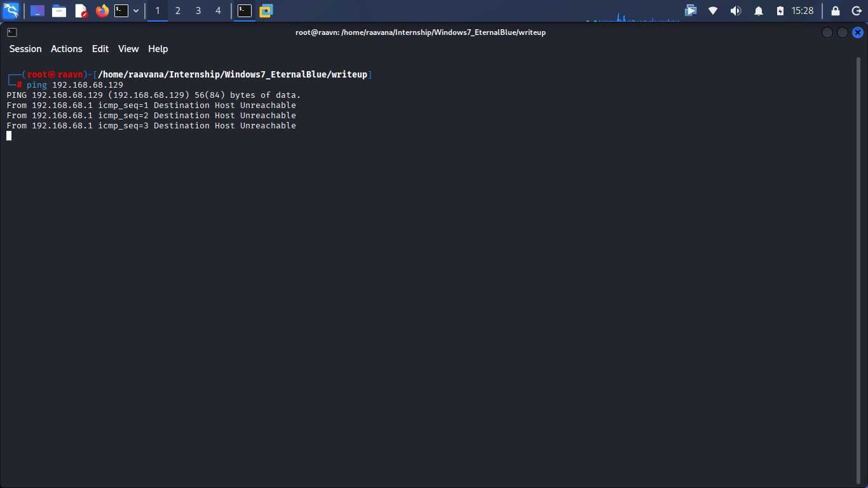Screen dimensions: 868x488
Task: Open the View menu
Action: pos(128,49)
